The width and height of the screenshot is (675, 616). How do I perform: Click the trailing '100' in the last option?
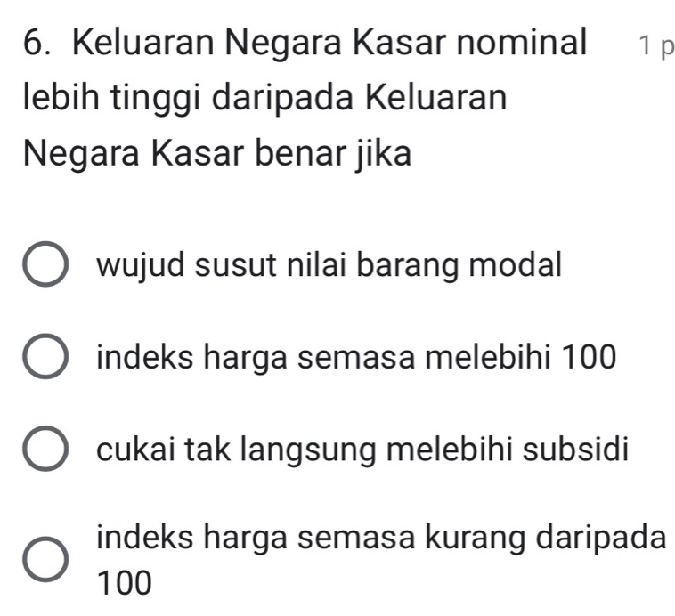125,584
